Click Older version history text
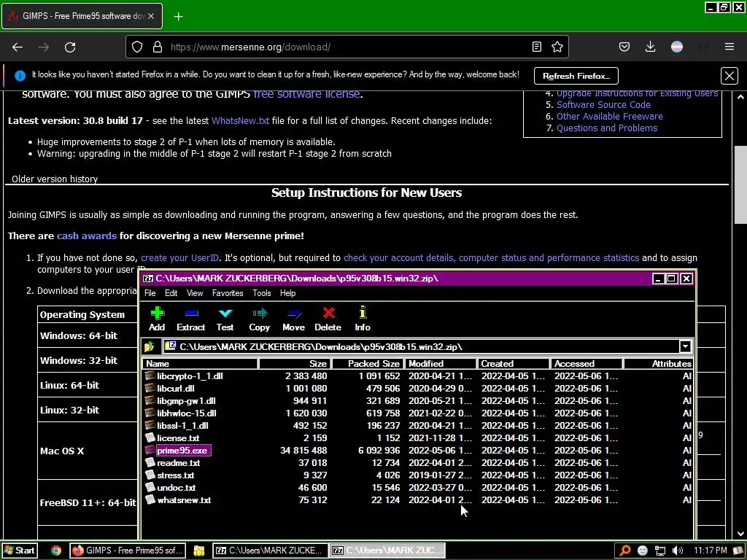Viewport: 747px width, 560px height. [55, 179]
